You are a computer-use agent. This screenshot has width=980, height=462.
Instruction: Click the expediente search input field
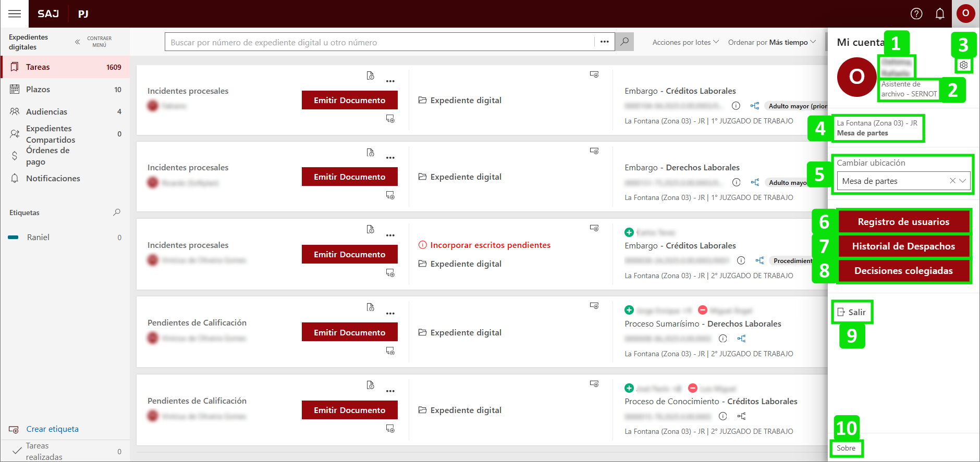(381, 42)
